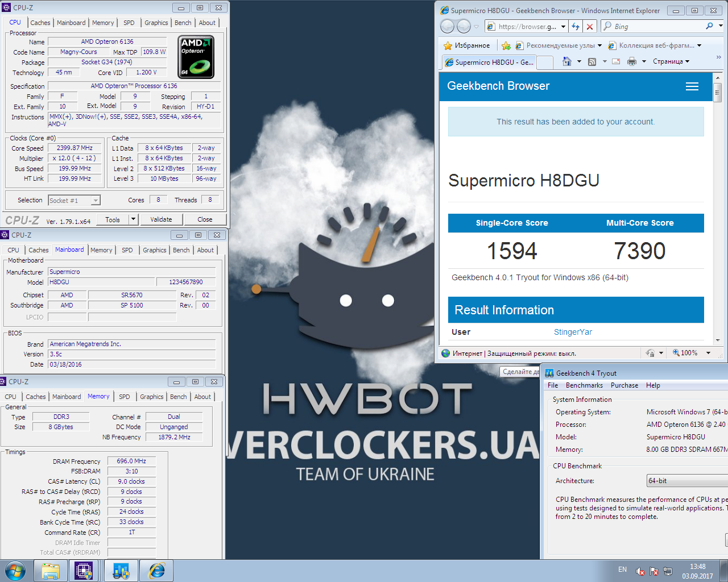Open SPD tab in top CPU-Z window
This screenshot has width=728, height=582.
(x=129, y=23)
